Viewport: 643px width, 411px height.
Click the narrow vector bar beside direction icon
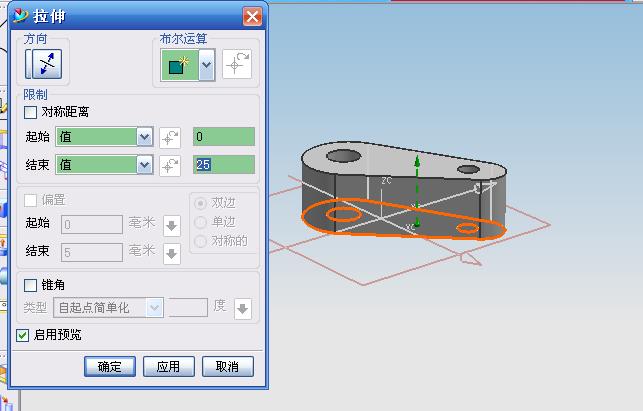click(28, 64)
